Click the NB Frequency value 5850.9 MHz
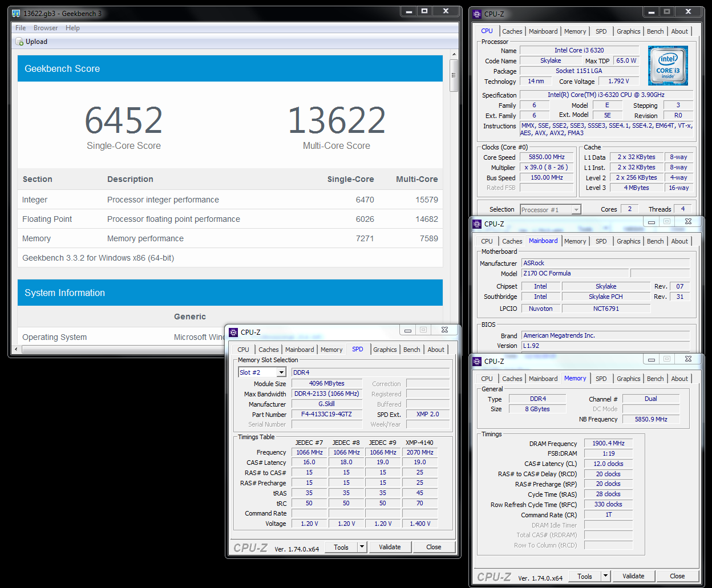 [x=651, y=419]
